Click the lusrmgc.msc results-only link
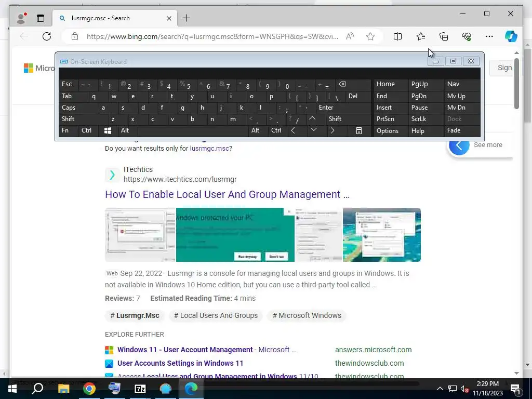 point(209,148)
